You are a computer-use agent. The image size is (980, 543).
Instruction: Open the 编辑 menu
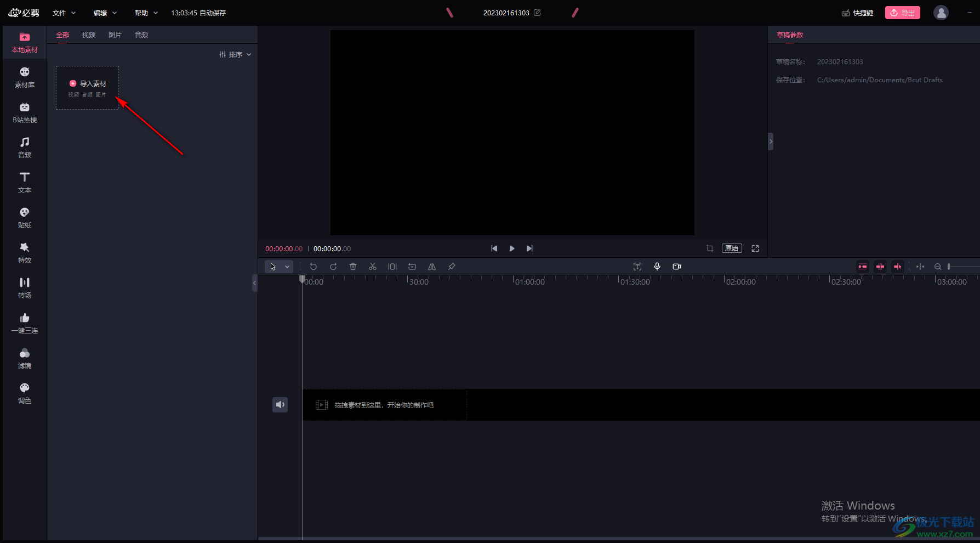[x=105, y=13]
